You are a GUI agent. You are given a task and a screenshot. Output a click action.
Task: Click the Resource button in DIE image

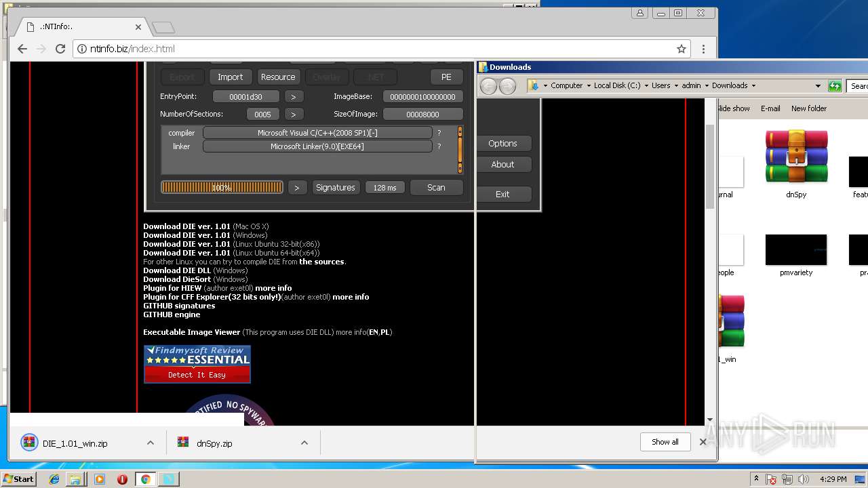[x=278, y=77]
